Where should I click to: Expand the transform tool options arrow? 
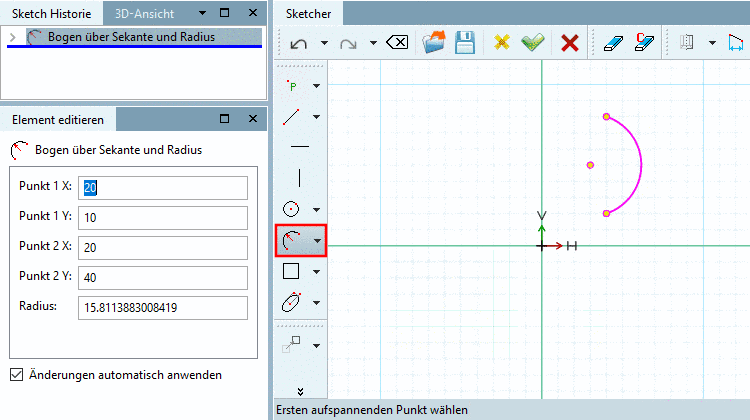(316, 345)
